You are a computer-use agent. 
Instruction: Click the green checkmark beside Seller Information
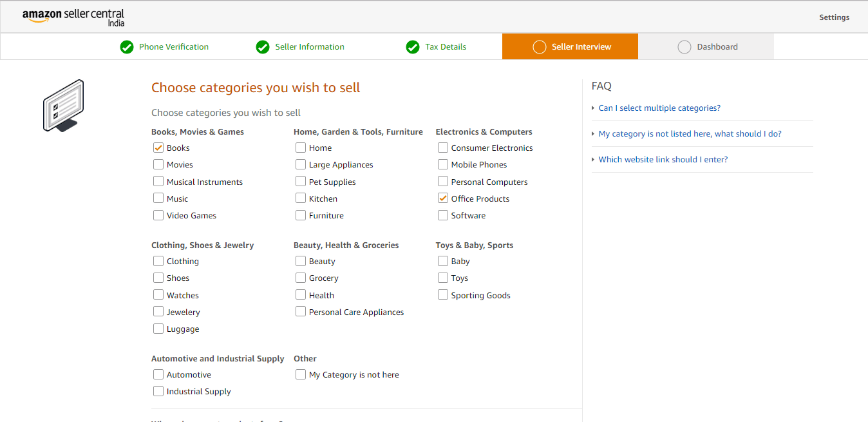tap(263, 47)
